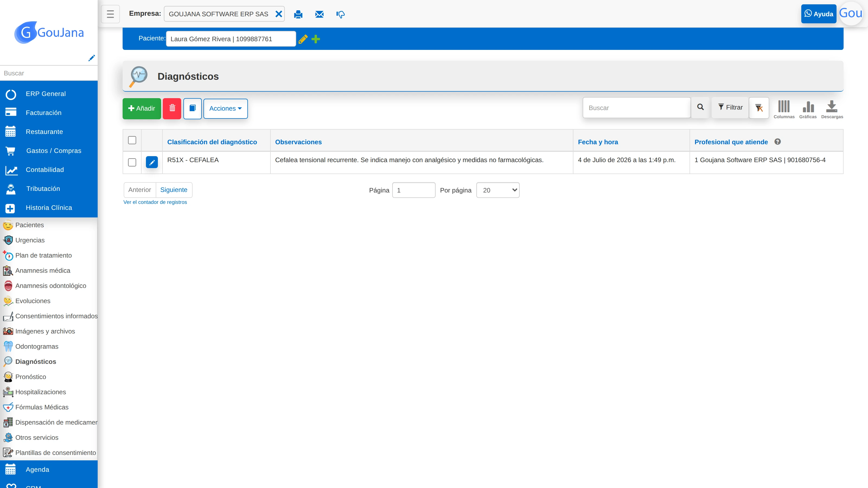
Task: Click the red trash delete button
Action: (x=172, y=108)
